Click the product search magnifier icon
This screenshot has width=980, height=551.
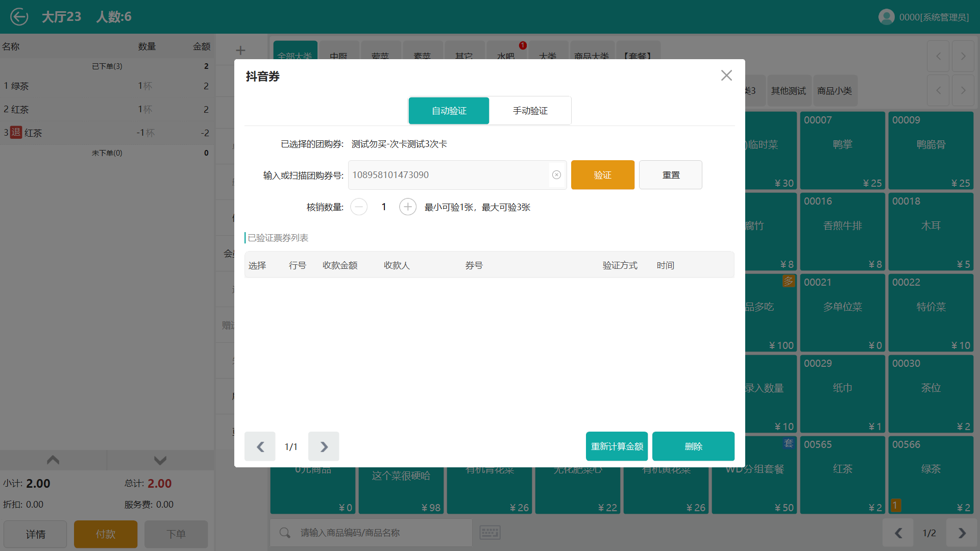[x=285, y=533]
